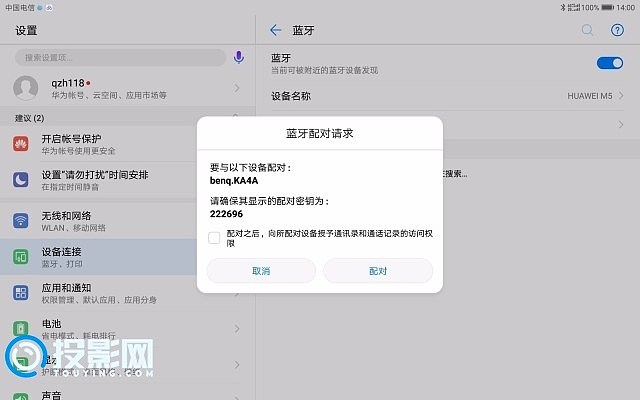Open the 设备名称 row
640x400 pixels.
point(447,96)
